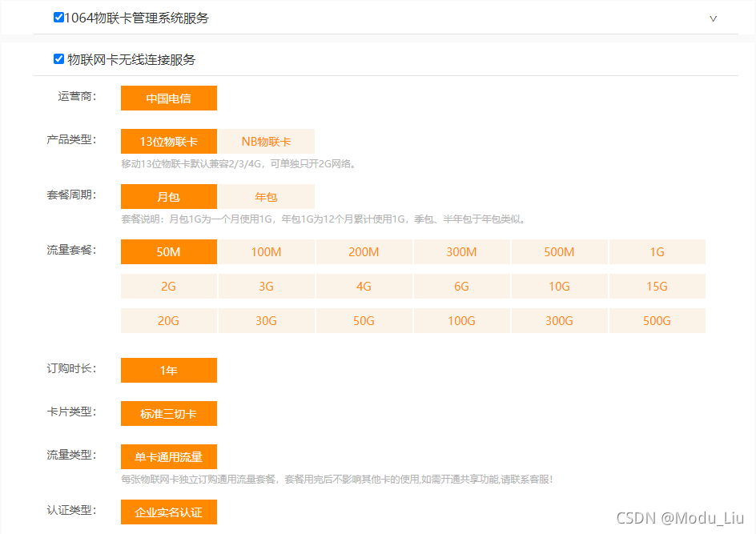Viewport: 756px width, 534px height.
Task: Choose the 3G data plan
Action: pos(267,287)
